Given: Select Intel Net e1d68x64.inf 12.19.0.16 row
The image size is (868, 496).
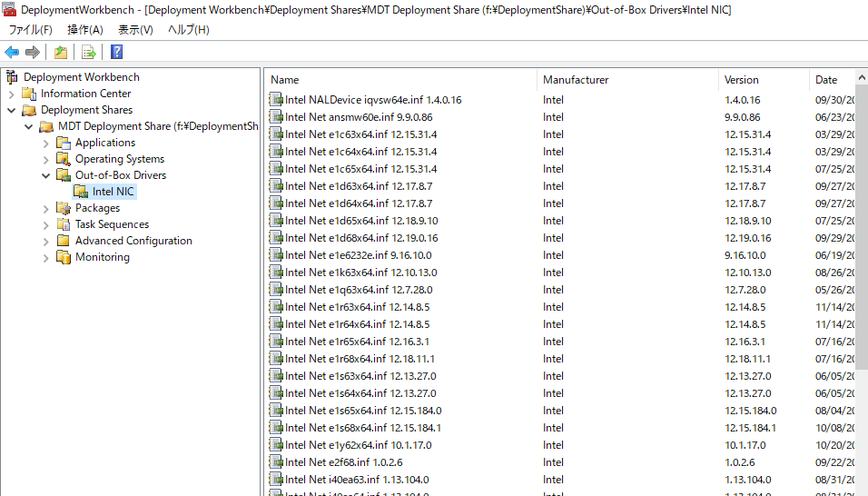Looking at the screenshot, I should pos(561,237).
